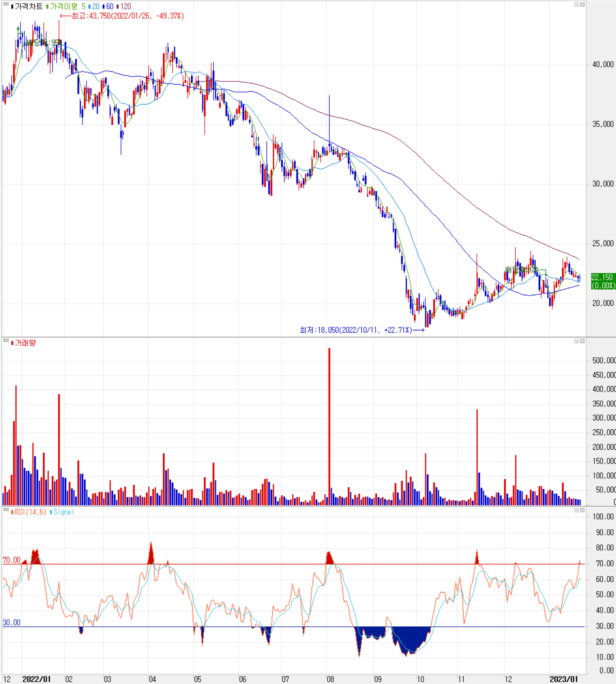Image resolution: width=616 pixels, height=684 pixels.
Task: Click the blue 30.00 oversold line label
Action: (x=11, y=622)
